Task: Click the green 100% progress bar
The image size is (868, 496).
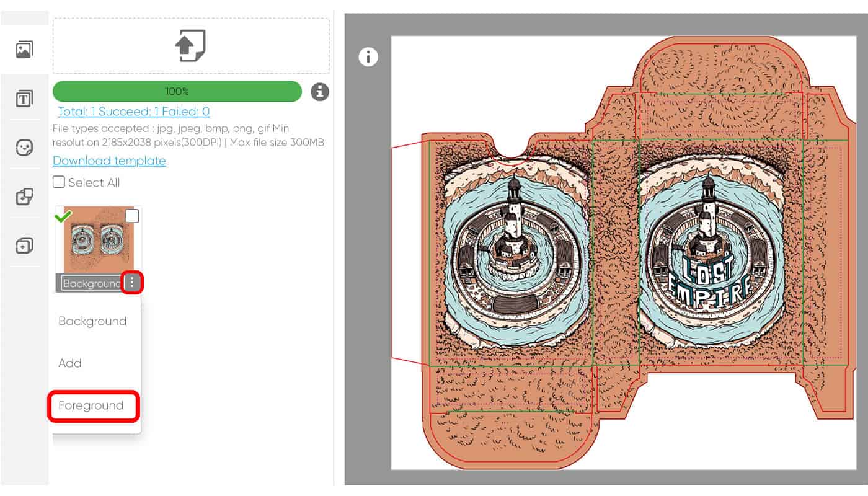Action: pos(177,92)
